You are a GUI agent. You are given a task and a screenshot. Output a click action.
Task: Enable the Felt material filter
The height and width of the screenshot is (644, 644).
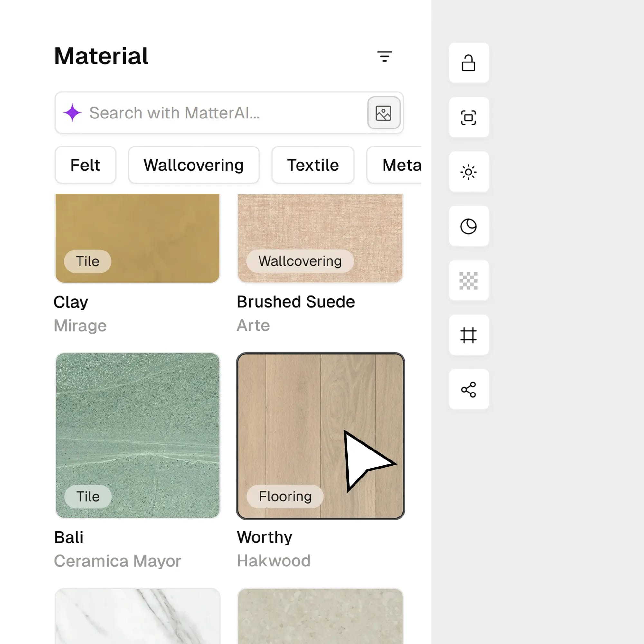85,165
